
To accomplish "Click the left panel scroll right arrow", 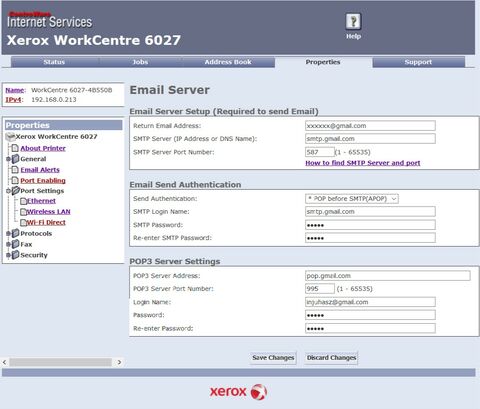I will [119, 362].
